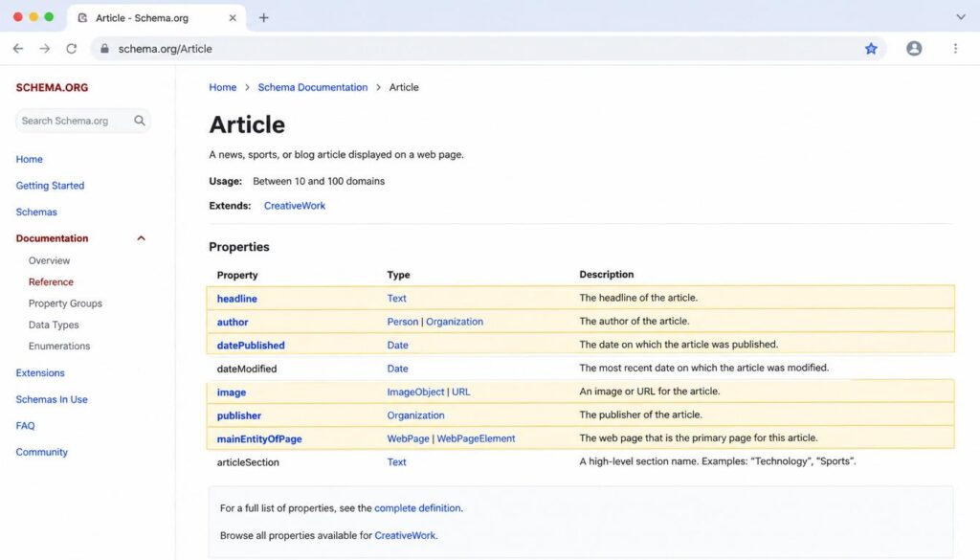Click the lock icon in the address bar
The height and width of the screenshot is (560, 980).
(104, 49)
